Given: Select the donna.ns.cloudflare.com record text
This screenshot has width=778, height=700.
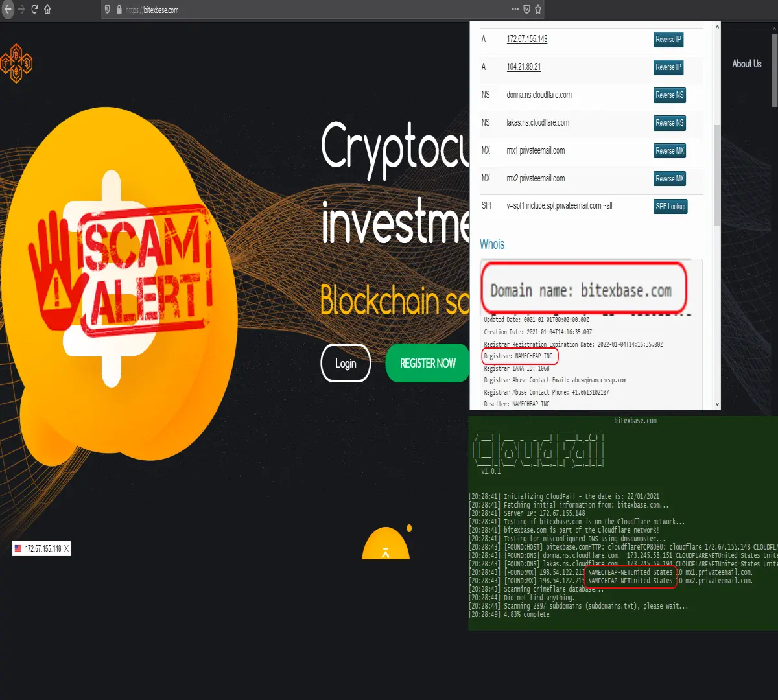Looking at the screenshot, I should coord(539,95).
